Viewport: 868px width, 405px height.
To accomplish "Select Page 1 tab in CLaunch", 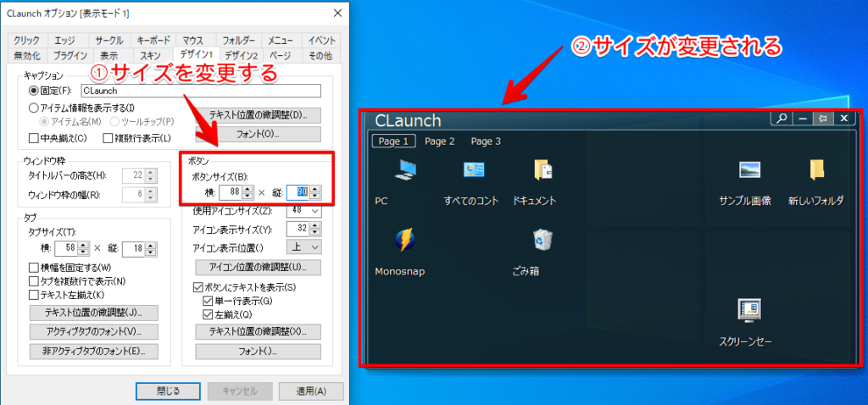I will click(393, 141).
